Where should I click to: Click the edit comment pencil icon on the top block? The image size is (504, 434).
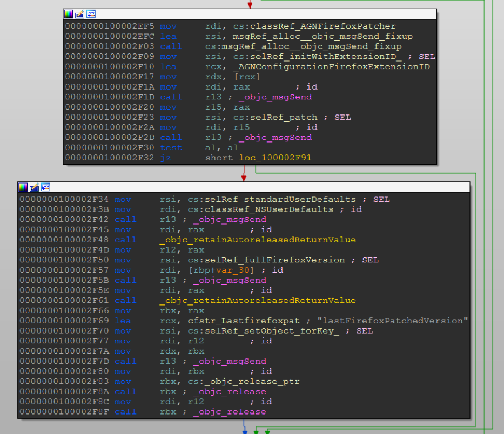[x=79, y=14]
